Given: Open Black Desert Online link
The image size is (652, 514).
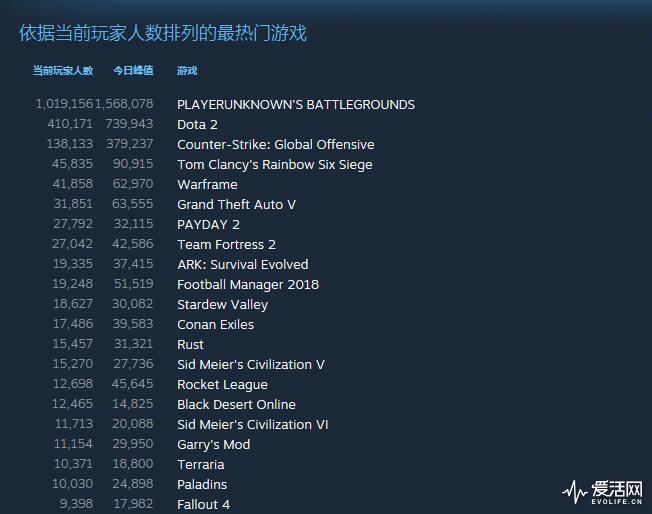Looking at the screenshot, I should (x=236, y=404).
